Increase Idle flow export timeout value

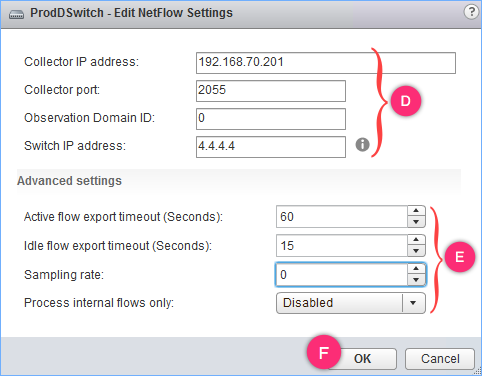tap(416, 240)
